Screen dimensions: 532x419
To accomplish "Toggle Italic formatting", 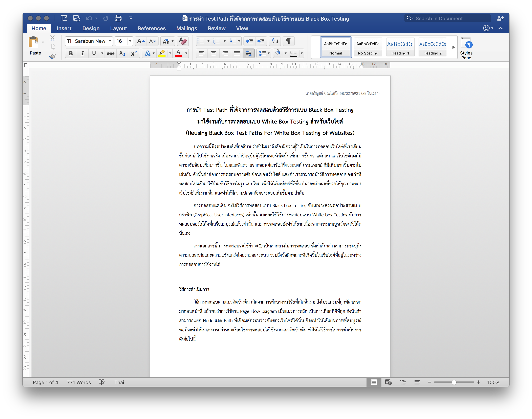I will click(x=83, y=53).
